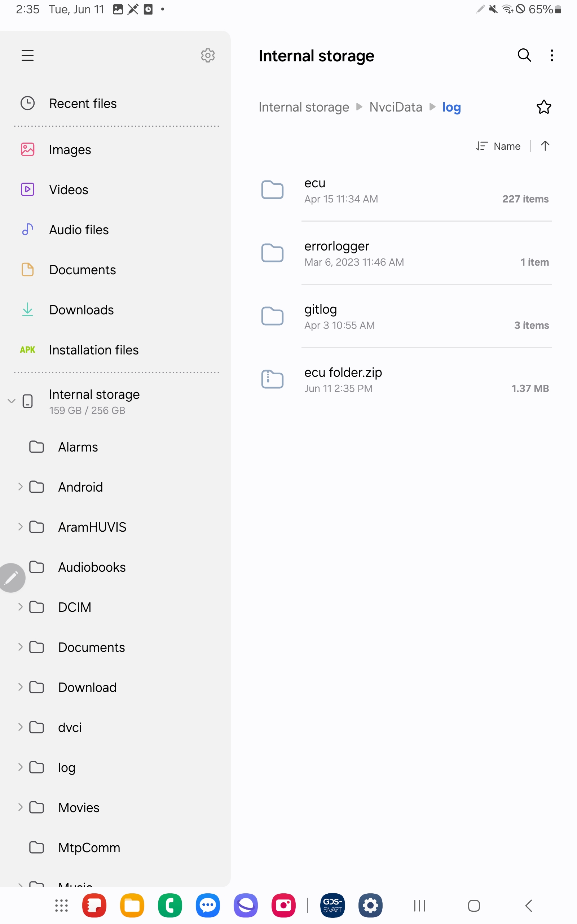Image resolution: width=577 pixels, height=924 pixels.
Task: Mark the log folder as favorite
Action: [543, 107]
